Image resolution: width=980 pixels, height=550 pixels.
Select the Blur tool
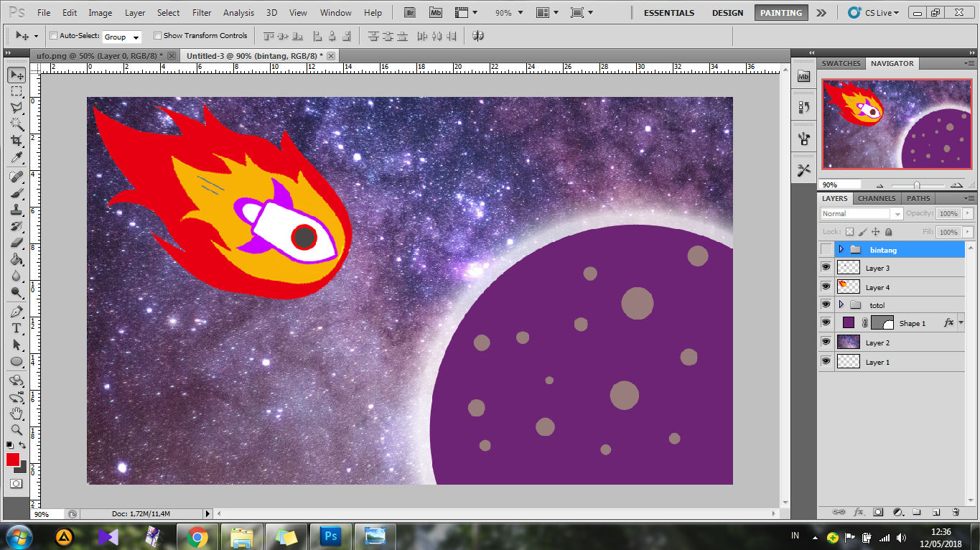pyautogui.click(x=17, y=276)
